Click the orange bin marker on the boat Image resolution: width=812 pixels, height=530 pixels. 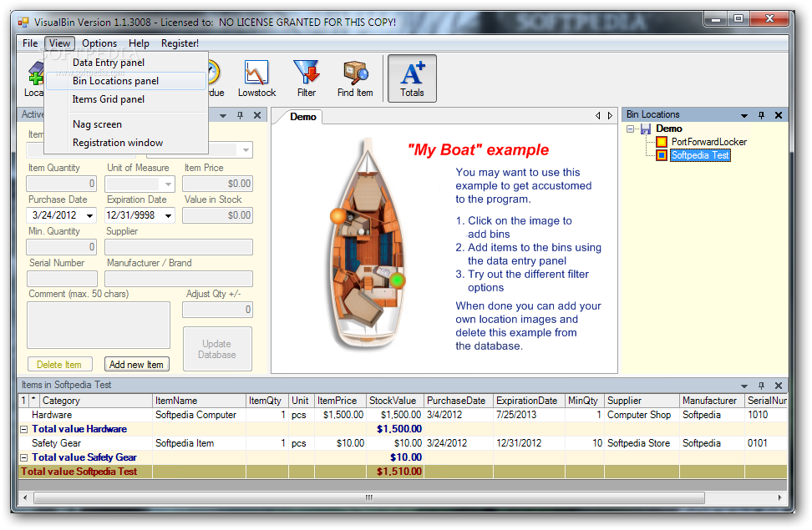[x=338, y=215]
